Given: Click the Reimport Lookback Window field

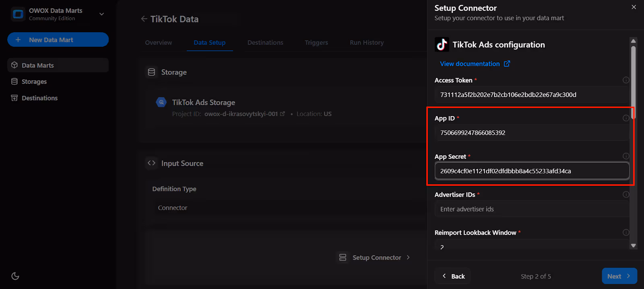Looking at the screenshot, I should (531, 245).
